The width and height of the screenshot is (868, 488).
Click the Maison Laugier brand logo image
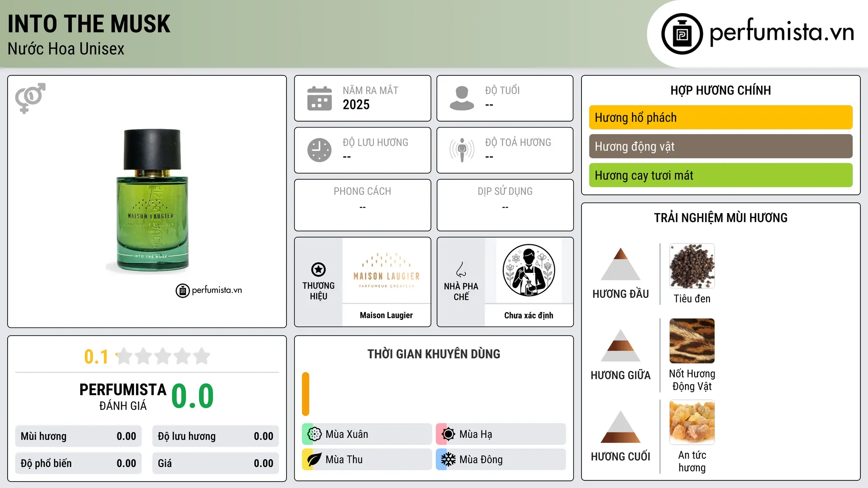pyautogui.click(x=387, y=270)
